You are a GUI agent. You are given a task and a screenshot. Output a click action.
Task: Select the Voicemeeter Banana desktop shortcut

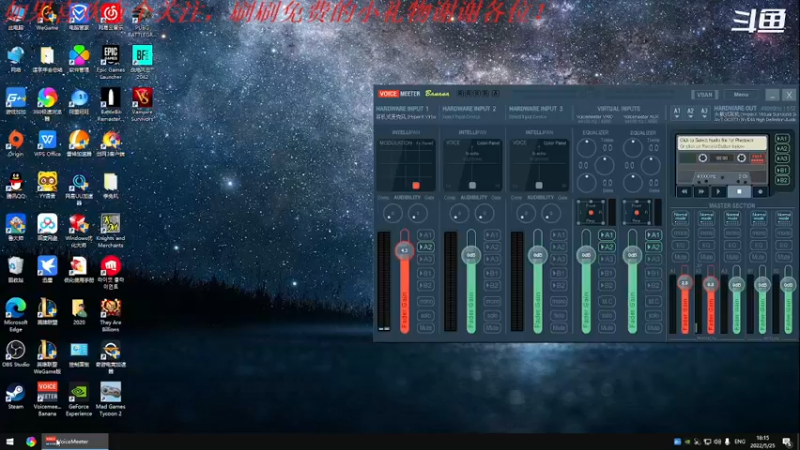click(47, 400)
